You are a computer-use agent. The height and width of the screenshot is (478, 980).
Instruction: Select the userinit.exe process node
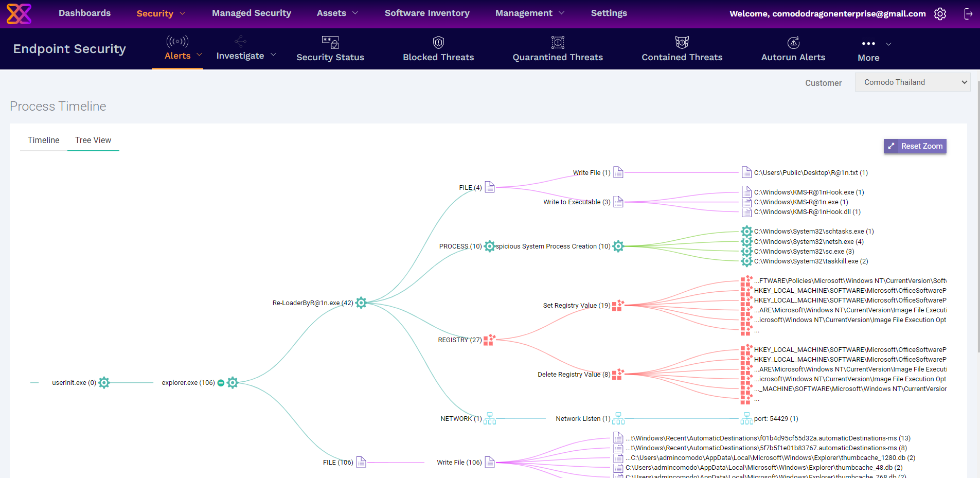104,382
